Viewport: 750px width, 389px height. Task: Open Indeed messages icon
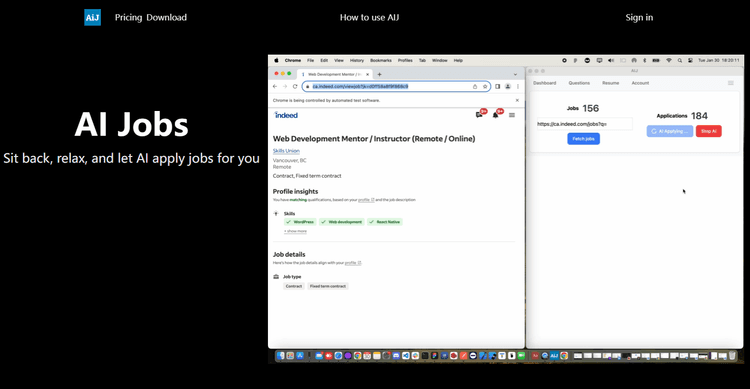(479, 115)
